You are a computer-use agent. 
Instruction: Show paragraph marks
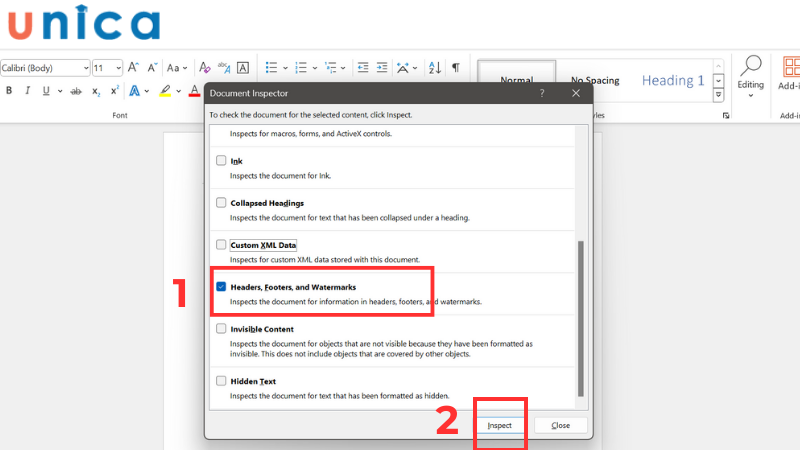tap(456, 67)
